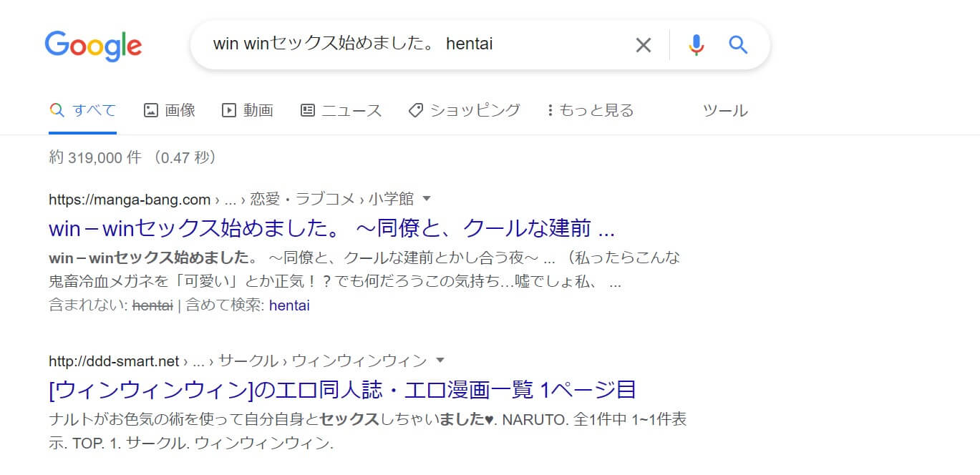
Task: Open the 動画 videos tab
Action: pos(248,111)
